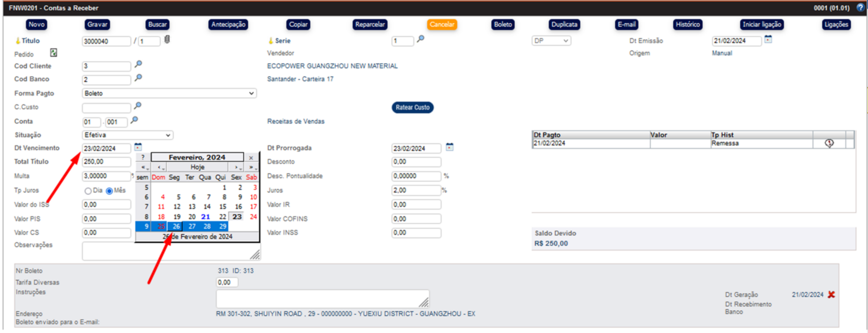Image resolution: width=868 pixels, height=333 pixels.
Task: Click the Total Título input field
Action: tap(106, 162)
